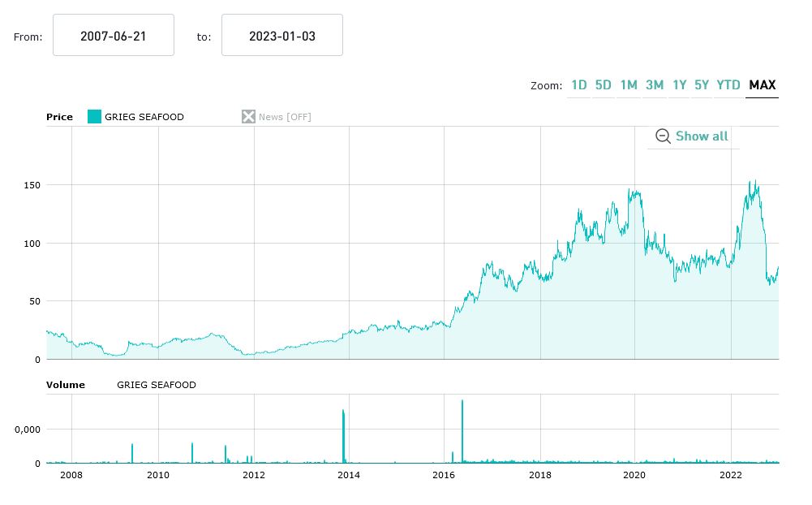Viewport: 812px width, 505px height.
Task: Open the From date field
Action: tap(114, 36)
